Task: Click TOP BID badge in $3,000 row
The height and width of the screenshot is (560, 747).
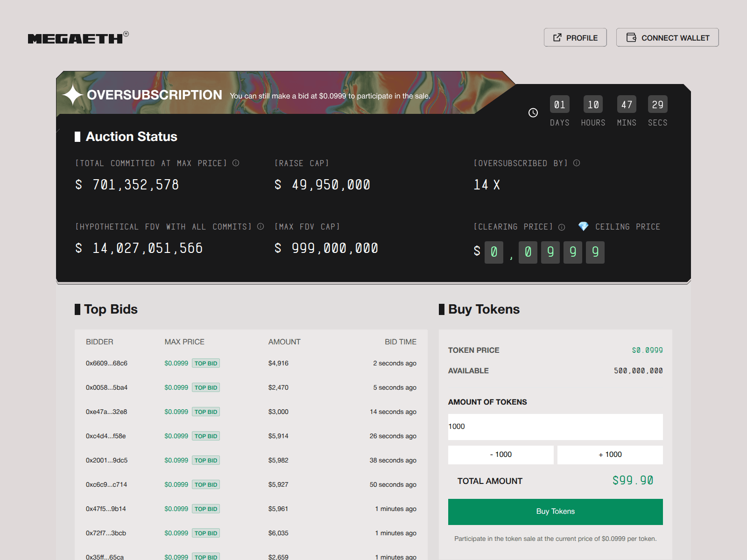Action: click(206, 412)
